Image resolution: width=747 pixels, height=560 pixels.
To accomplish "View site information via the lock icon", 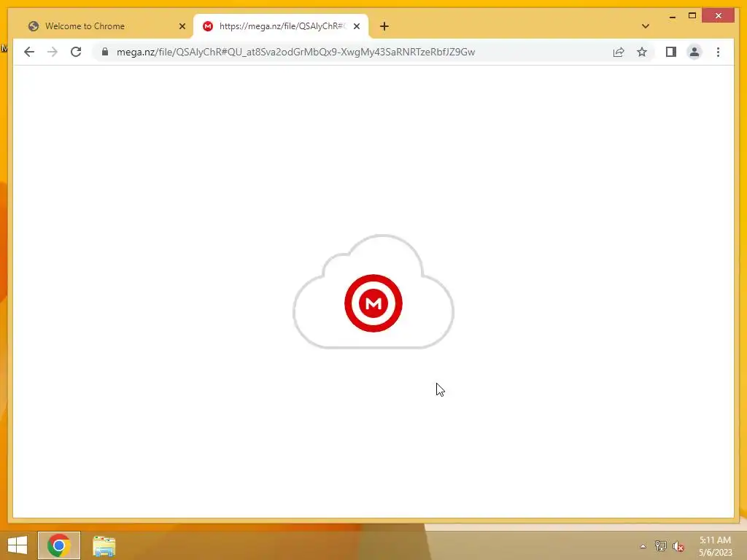I will [105, 52].
